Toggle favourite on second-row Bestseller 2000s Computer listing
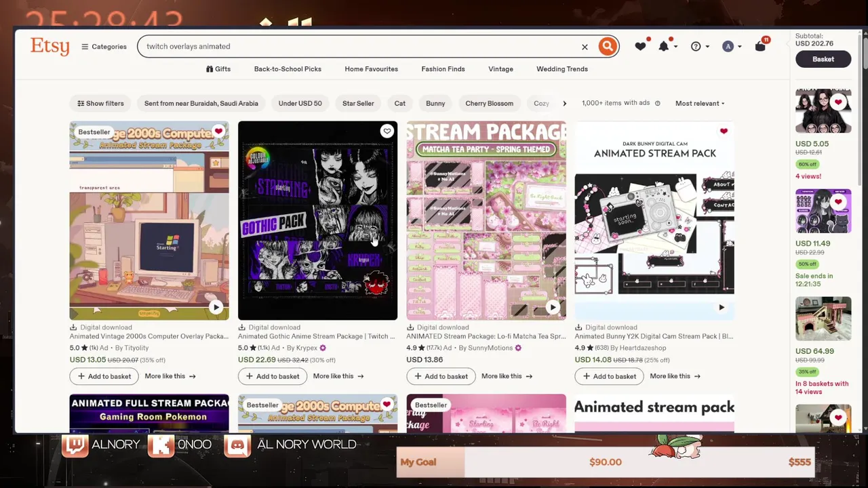The width and height of the screenshot is (868, 488). click(387, 405)
